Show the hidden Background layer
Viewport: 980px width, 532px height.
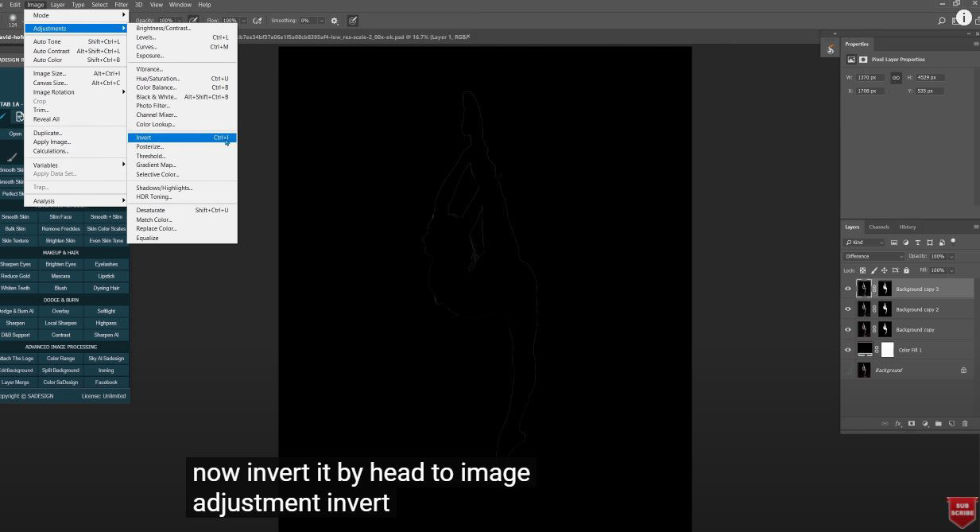(x=847, y=371)
